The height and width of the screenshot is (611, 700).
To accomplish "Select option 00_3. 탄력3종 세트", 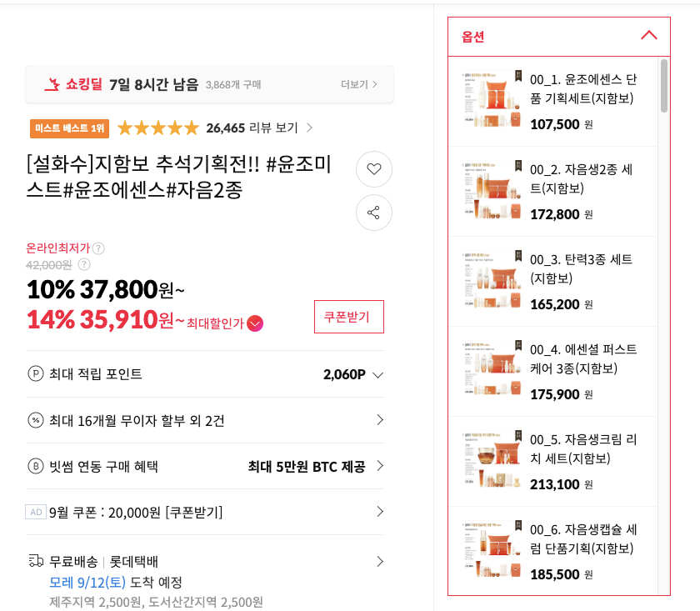I will (552, 282).
